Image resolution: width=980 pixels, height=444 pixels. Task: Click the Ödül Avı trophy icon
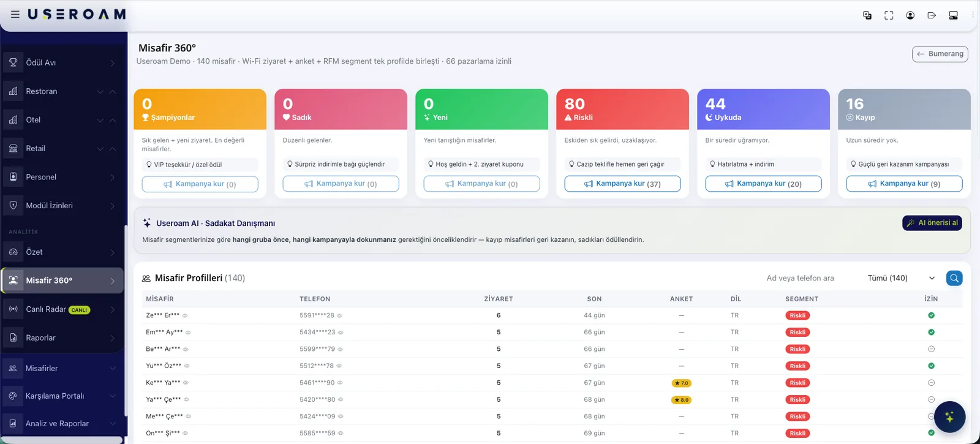(13, 62)
